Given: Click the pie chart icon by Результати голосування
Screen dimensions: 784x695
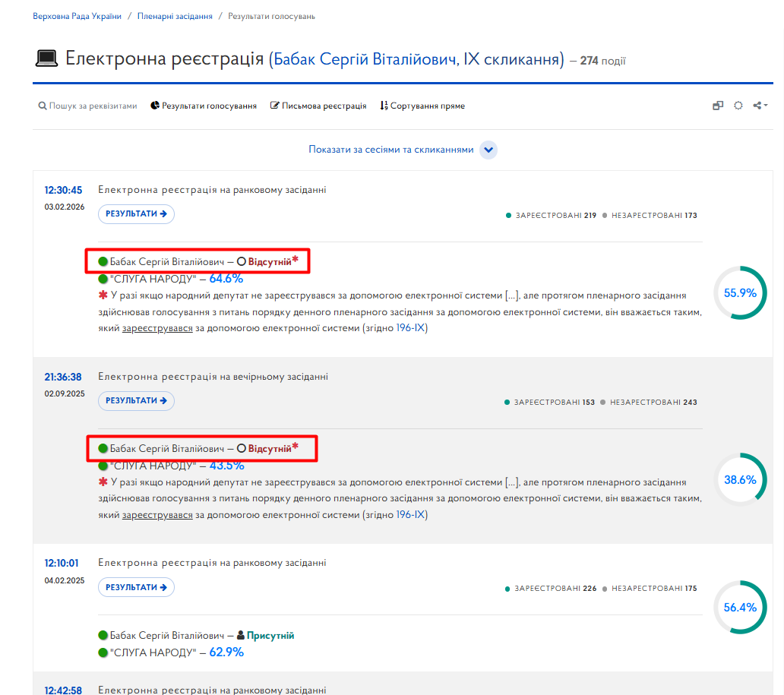Looking at the screenshot, I should 155,106.
